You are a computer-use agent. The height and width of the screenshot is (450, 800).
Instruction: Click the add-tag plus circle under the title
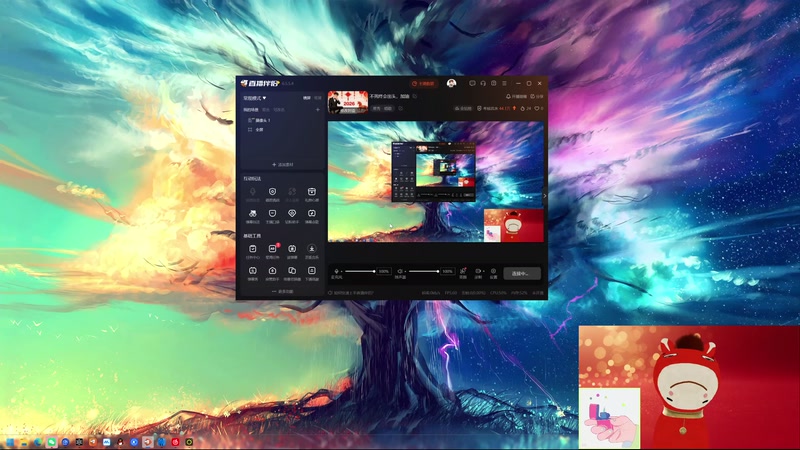click(401, 108)
